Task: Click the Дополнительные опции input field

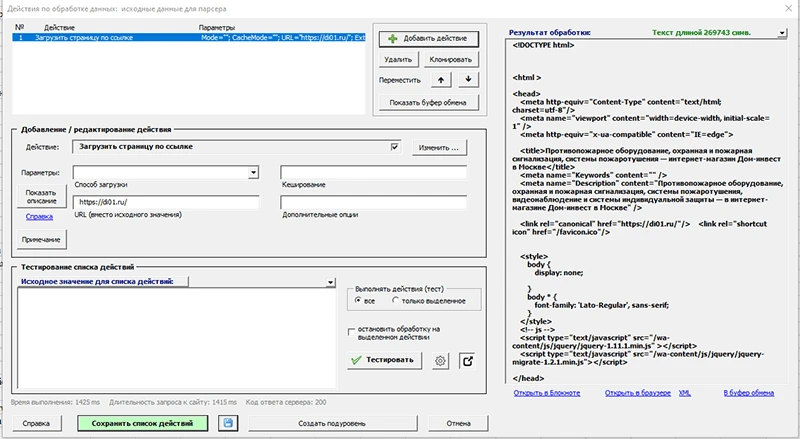Action: [373, 202]
